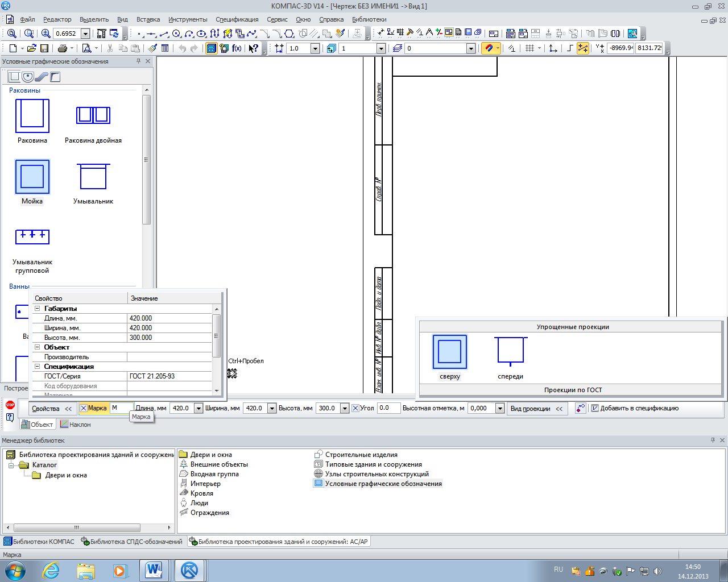Open the Файл menu

[x=27, y=19]
